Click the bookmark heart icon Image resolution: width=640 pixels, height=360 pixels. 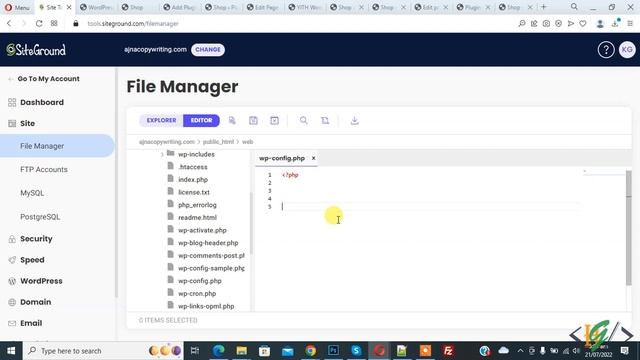pyautogui.click(x=583, y=24)
